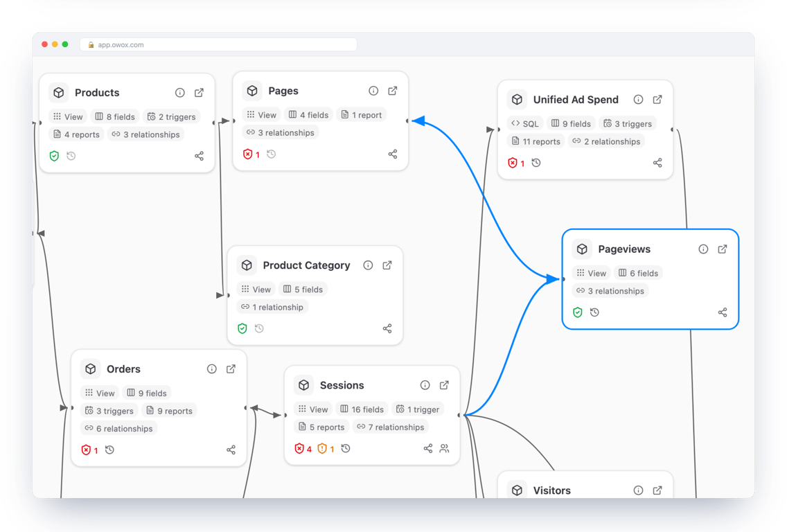The width and height of the screenshot is (787, 532).
Task: Open Unified Ad Spend external link icon
Action: pyautogui.click(x=657, y=99)
